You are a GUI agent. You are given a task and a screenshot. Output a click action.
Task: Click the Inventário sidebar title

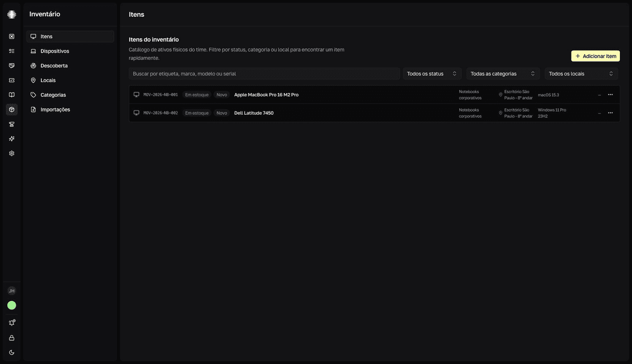[45, 14]
